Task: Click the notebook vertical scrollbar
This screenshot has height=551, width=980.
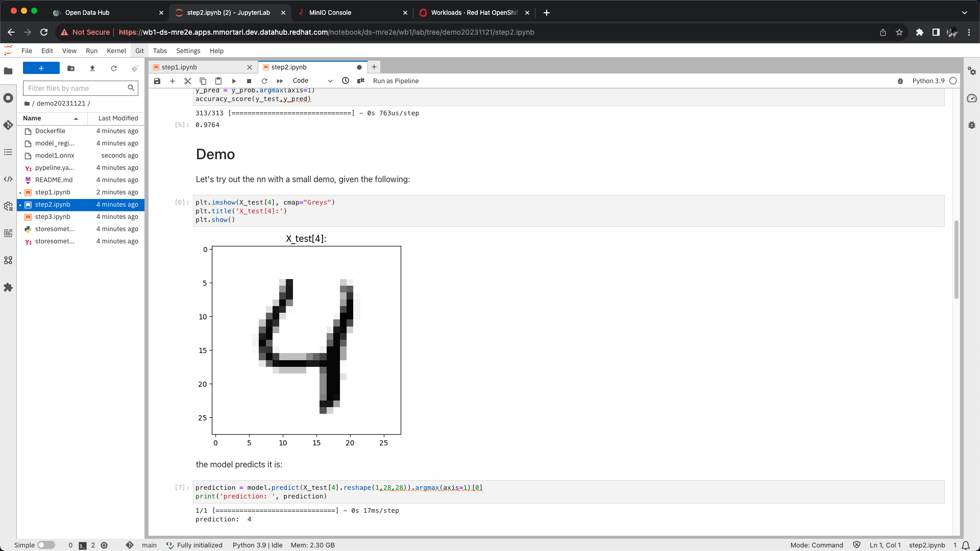Action: pyautogui.click(x=956, y=260)
